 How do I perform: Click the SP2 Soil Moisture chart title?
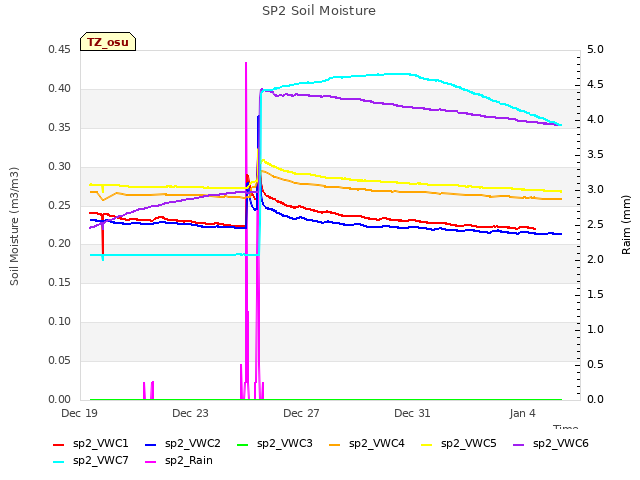point(319,11)
